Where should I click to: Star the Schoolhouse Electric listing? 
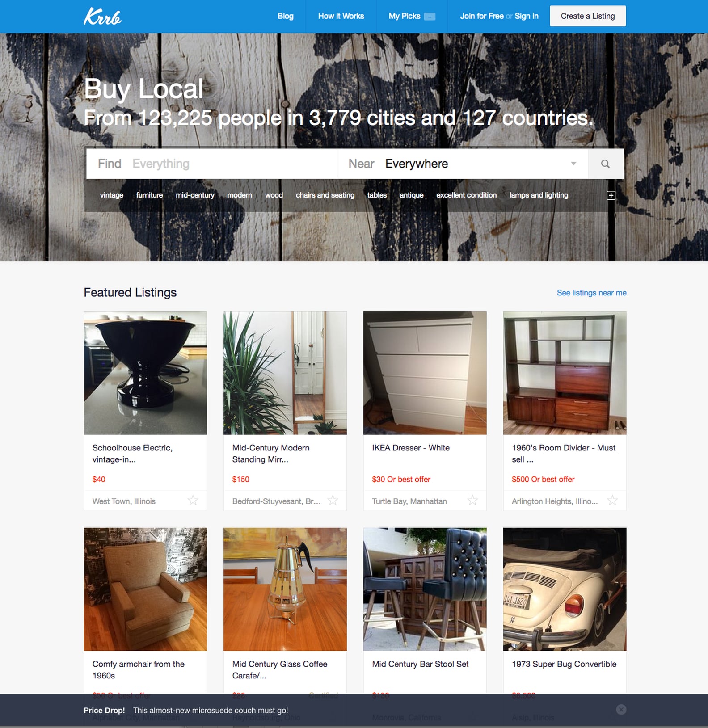193,500
